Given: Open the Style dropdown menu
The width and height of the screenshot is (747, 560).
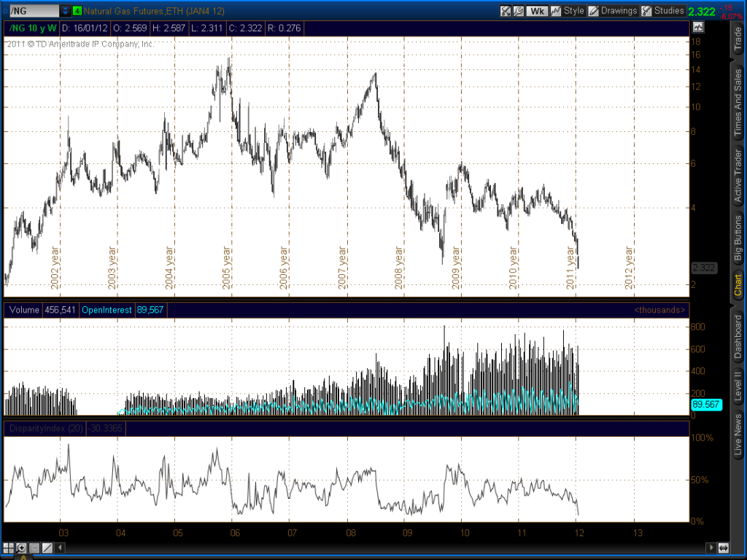Looking at the screenshot, I should click(x=568, y=11).
